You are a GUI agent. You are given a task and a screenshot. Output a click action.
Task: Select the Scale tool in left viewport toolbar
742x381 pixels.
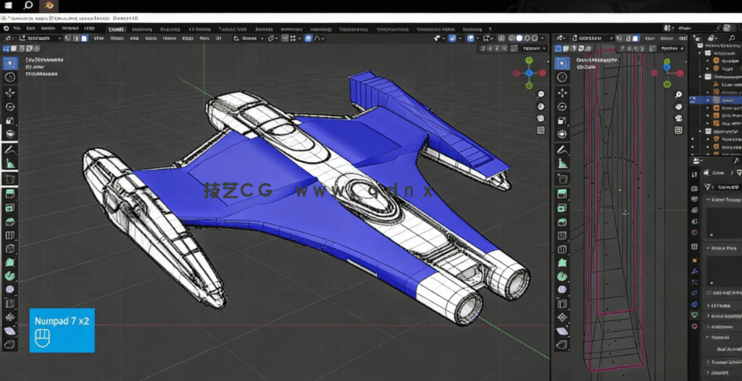(x=10, y=121)
